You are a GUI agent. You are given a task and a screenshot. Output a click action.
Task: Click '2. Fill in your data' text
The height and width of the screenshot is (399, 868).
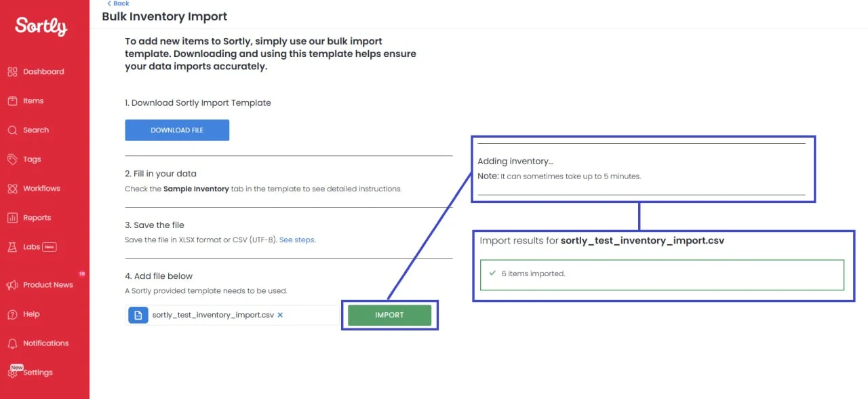(x=161, y=174)
